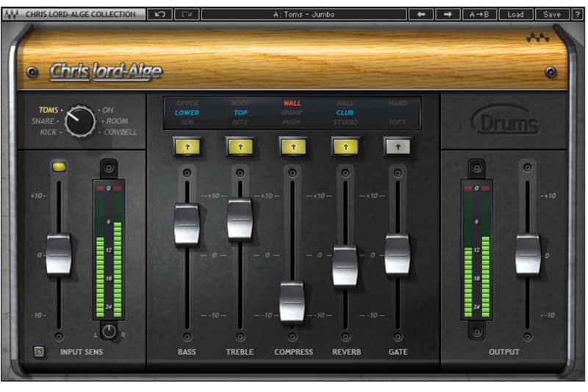Click the Compress mode arrow button

click(x=293, y=147)
